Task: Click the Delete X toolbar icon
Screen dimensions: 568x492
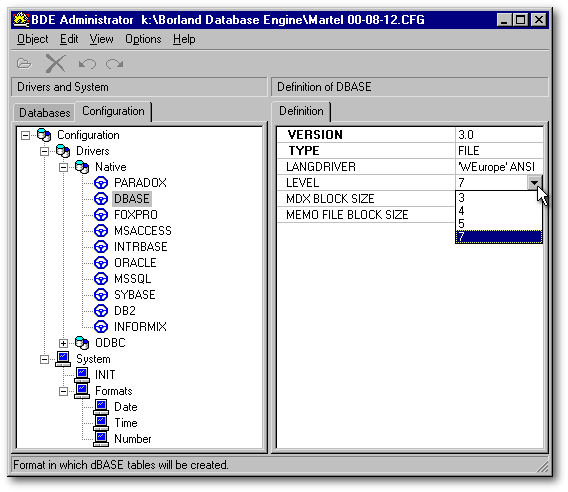Action: click(55, 64)
